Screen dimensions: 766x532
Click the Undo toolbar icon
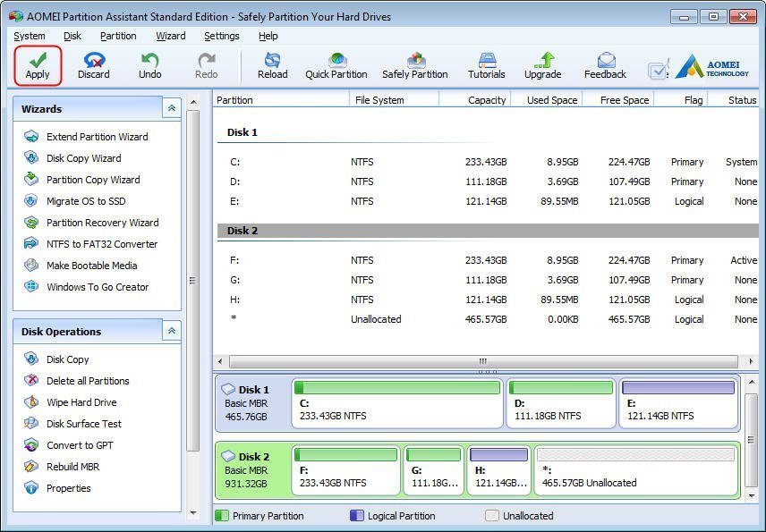pos(149,65)
